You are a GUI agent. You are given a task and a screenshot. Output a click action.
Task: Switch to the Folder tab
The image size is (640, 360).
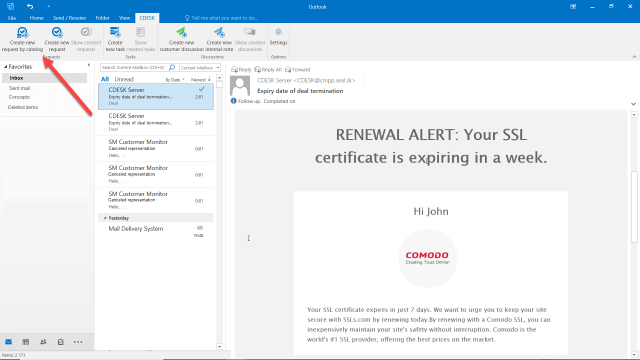(102, 18)
